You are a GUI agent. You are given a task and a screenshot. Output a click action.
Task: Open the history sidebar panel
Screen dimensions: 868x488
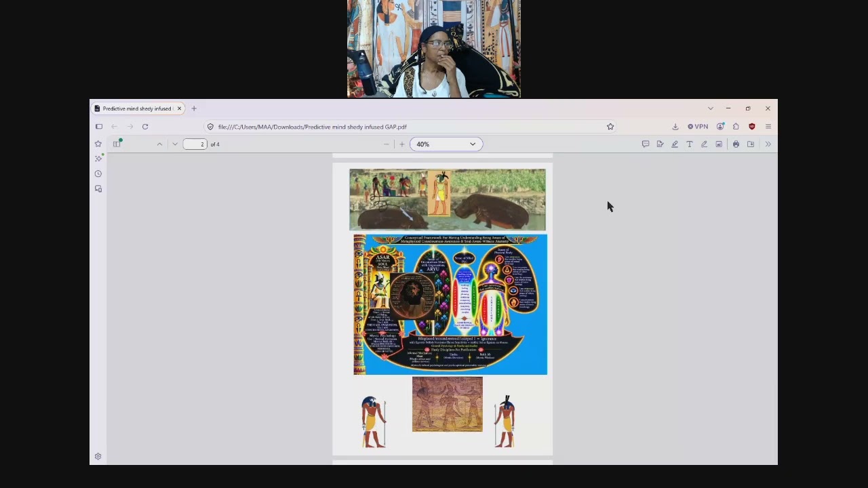(x=98, y=174)
